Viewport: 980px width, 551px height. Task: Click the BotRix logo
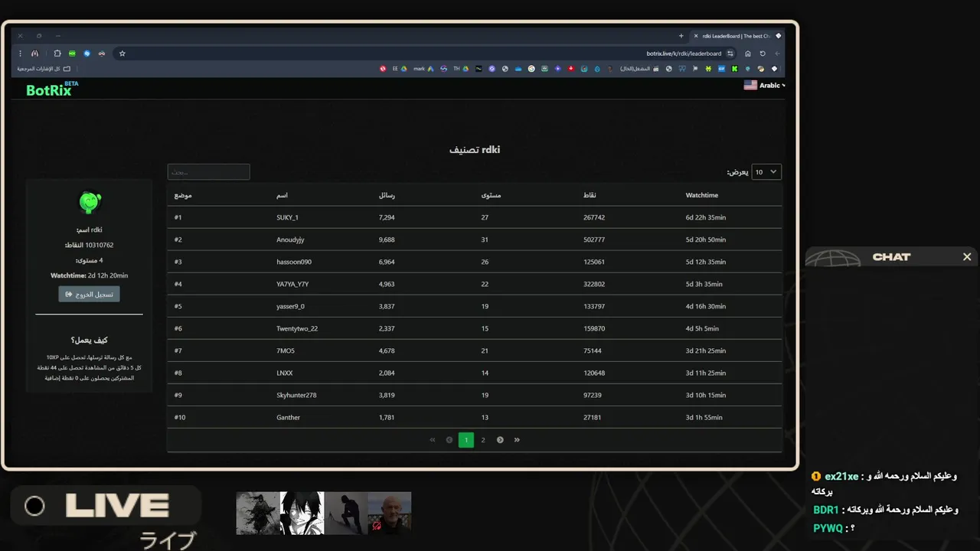(x=52, y=89)
